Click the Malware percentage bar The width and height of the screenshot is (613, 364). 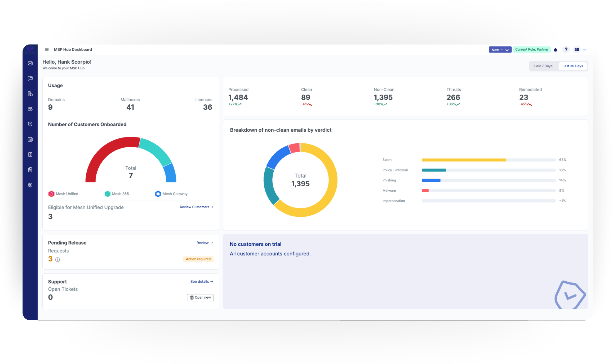coord(488,191)
